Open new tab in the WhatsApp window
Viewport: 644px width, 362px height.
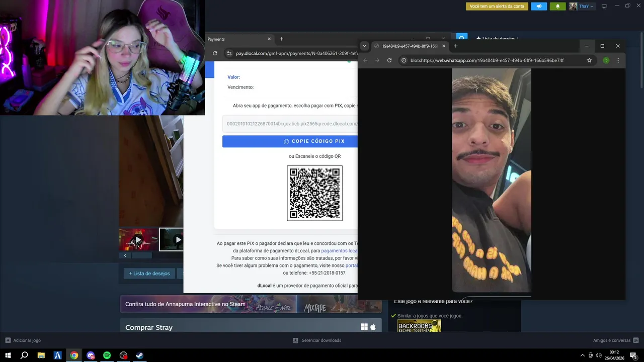coord(456,46)
